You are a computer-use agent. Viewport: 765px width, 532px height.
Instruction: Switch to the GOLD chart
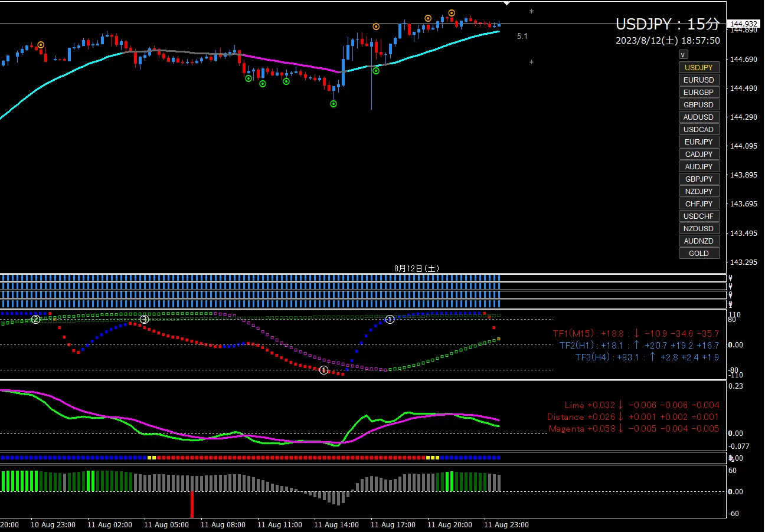(699, 254)
